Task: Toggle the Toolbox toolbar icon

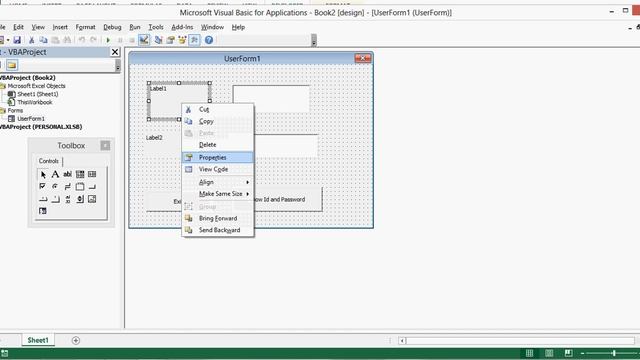Action: coord(194,40)
